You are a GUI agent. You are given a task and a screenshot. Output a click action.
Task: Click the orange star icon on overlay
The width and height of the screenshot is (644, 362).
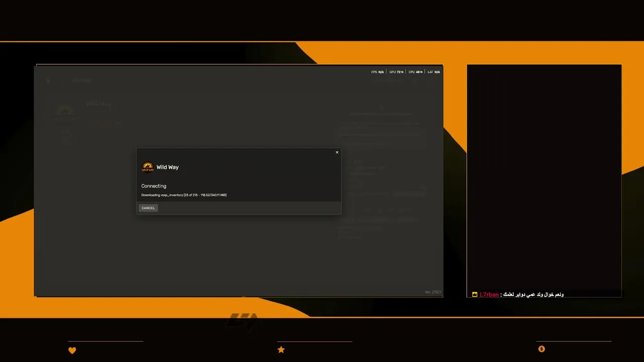pos(281,349)
